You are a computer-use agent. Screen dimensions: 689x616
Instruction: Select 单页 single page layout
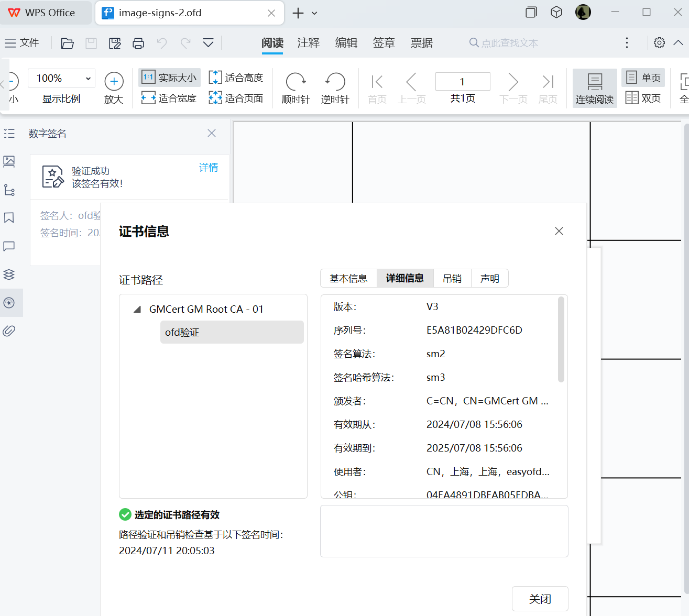click(643, 78)
